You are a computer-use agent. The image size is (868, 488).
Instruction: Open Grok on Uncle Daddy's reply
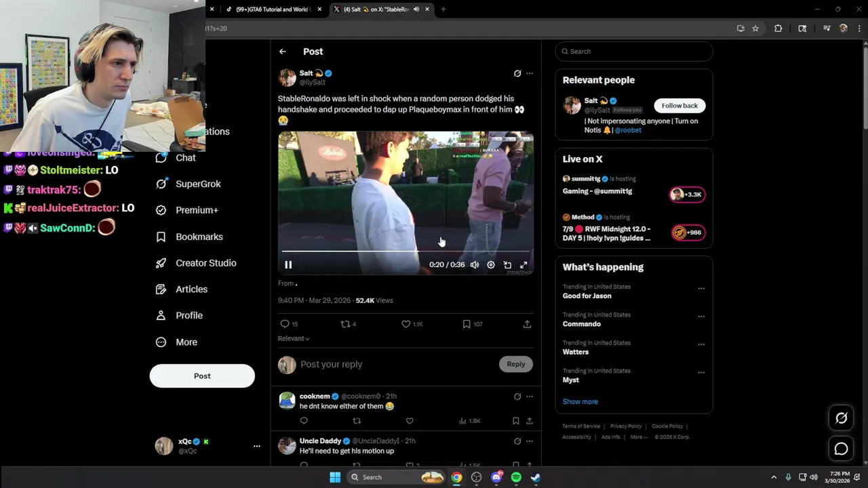pos(517,441)
